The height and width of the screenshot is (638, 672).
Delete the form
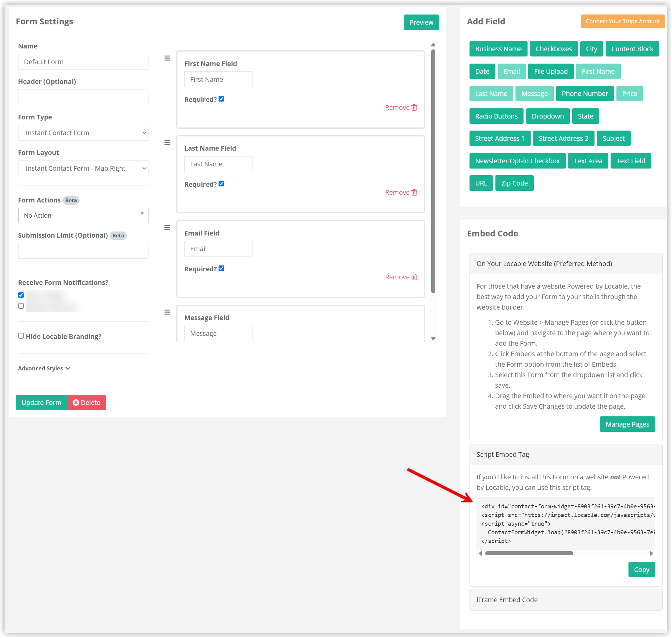click(86, 403)
